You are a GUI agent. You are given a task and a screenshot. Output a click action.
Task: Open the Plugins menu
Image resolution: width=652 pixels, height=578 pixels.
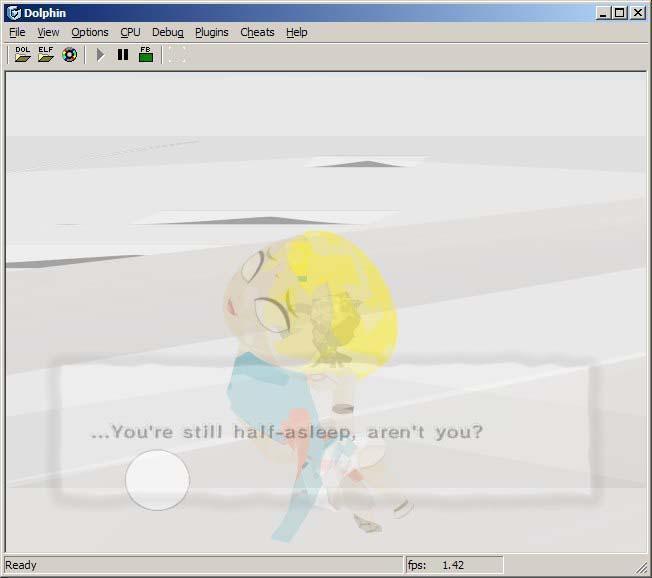click(212, 32)
